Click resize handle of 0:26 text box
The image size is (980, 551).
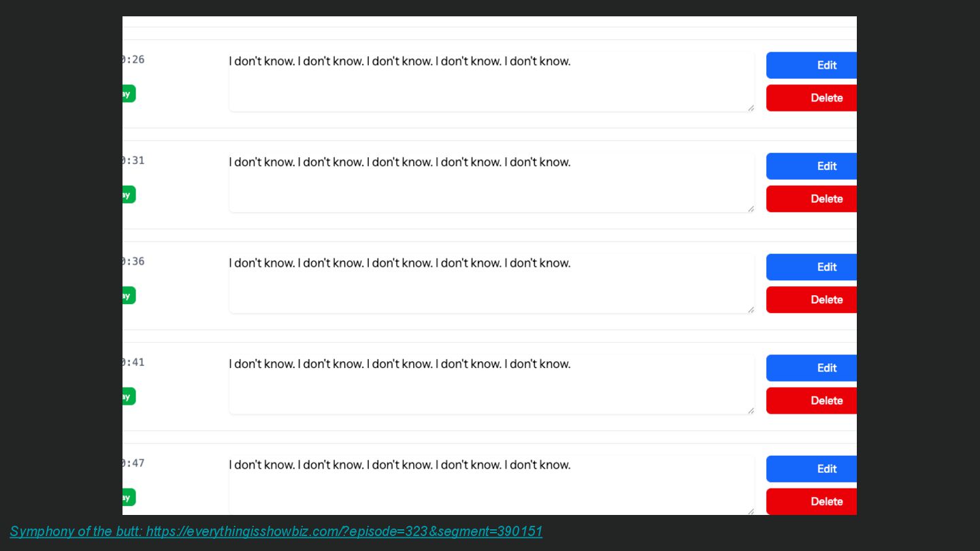tap(751, 107)
